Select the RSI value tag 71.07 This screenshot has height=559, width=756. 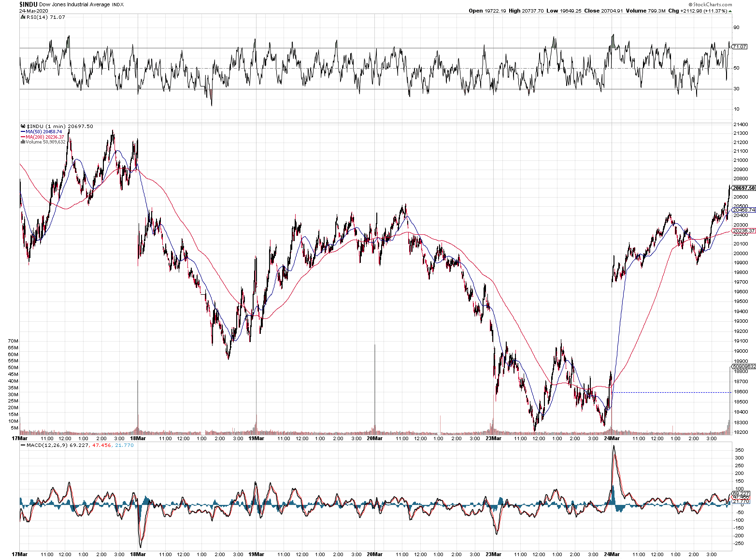click(740, 47)
